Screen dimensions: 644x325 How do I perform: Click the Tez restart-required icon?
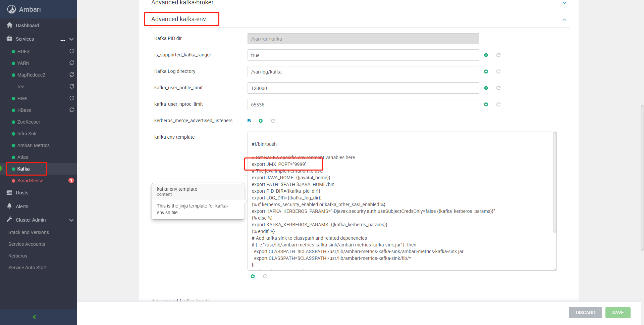(x=71, y=86)
